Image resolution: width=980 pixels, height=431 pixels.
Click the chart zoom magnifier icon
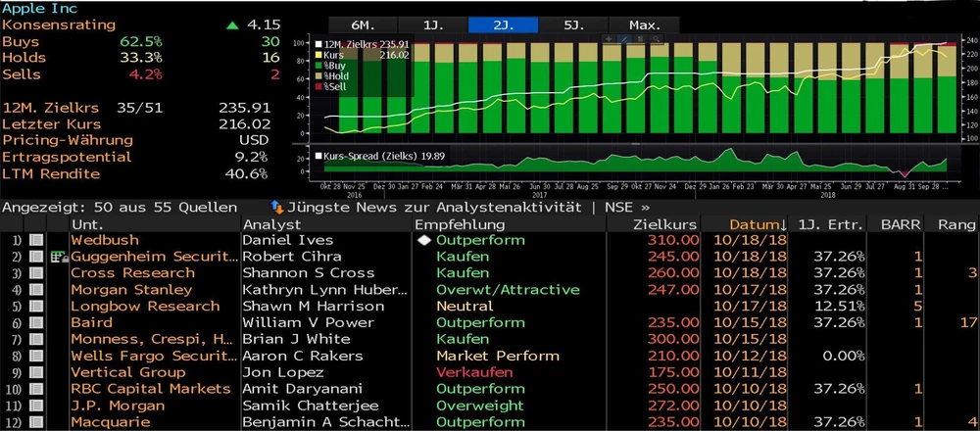[x=656, y=39]
